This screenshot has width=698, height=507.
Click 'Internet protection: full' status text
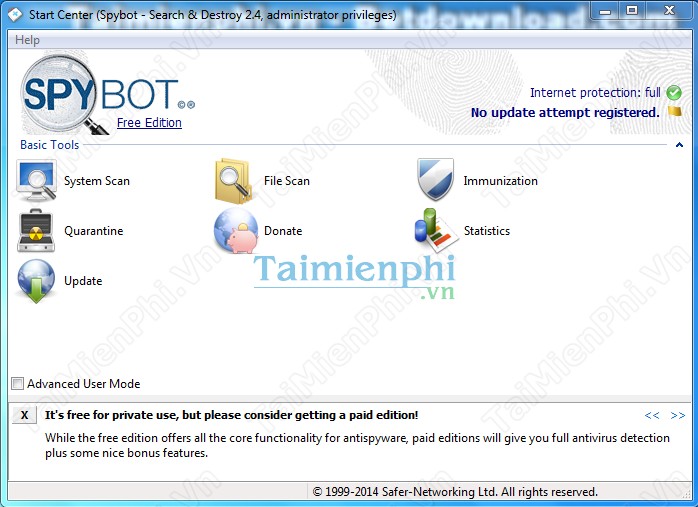pyautogui.click(x=595, y=93)
